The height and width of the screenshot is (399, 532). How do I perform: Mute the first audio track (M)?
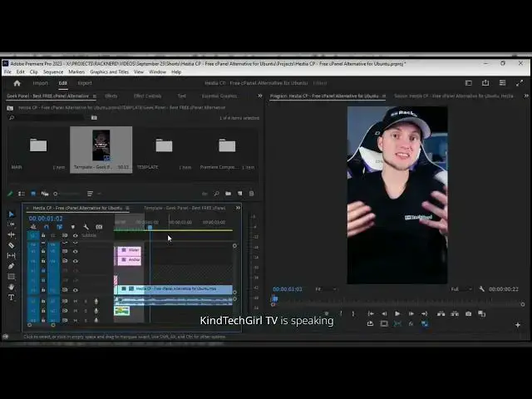(76, 301)
